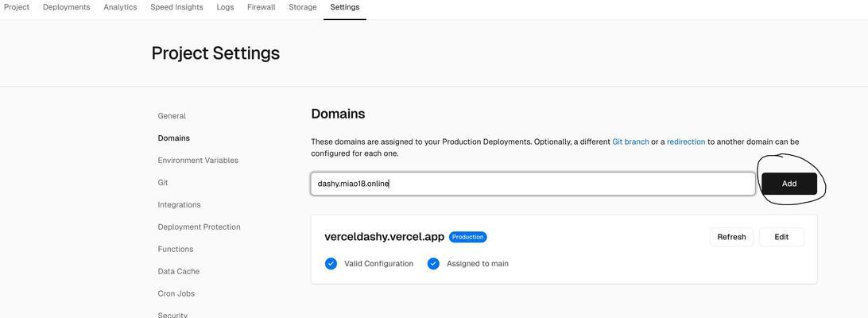
Task: Refresh the verceldashy.vercel.app domain
Action: [731, 237]
